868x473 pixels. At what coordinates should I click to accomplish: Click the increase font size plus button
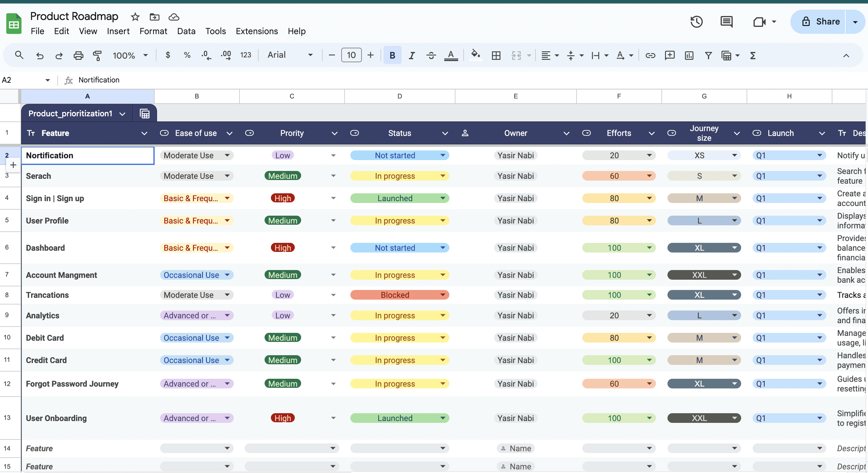point(370,55)
